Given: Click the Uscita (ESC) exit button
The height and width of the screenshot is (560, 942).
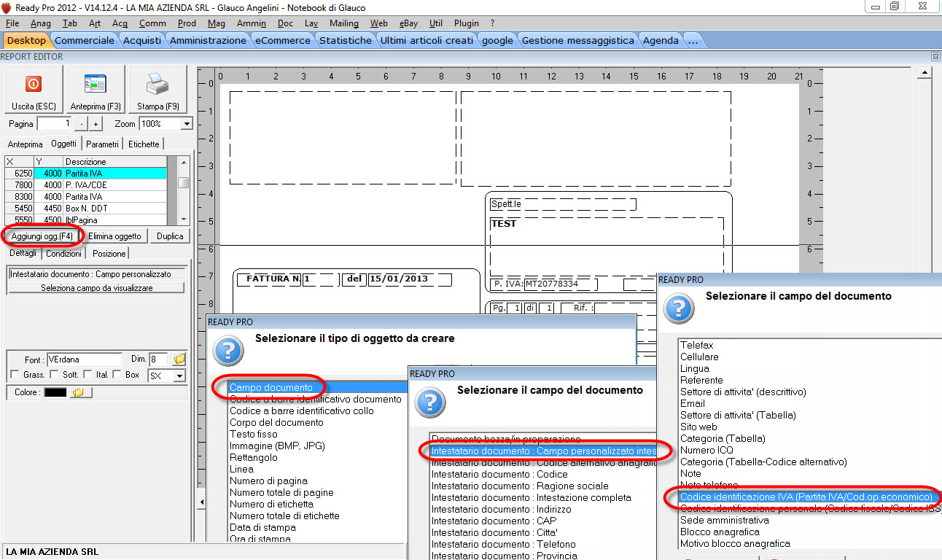Looking at the screenshot, I should click(x=34, y=90).
